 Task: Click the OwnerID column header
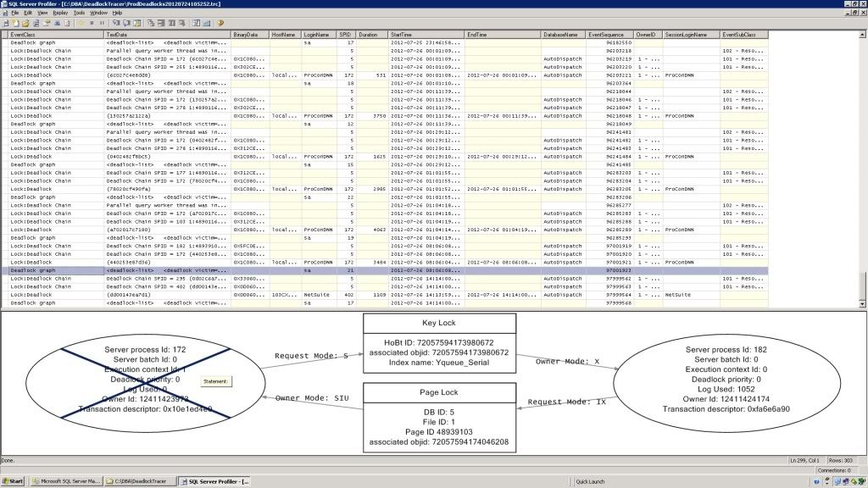click(x=648, y=34)
